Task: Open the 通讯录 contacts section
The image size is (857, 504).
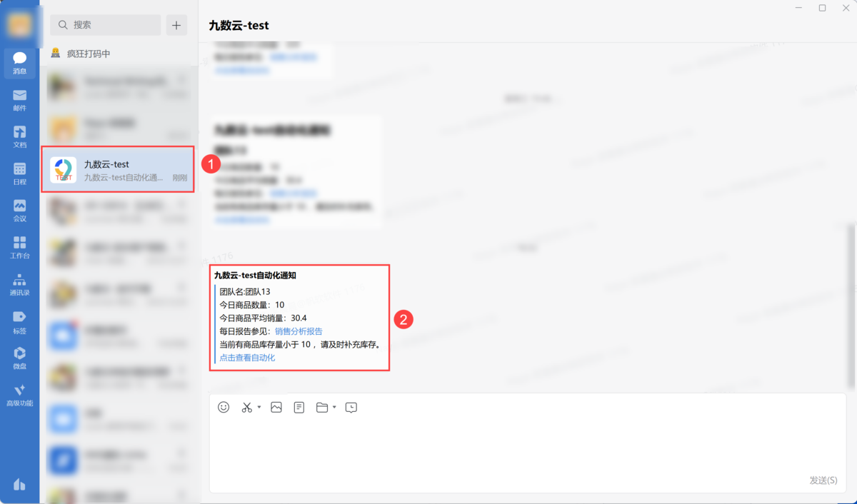Action: [x=19, y=285]
